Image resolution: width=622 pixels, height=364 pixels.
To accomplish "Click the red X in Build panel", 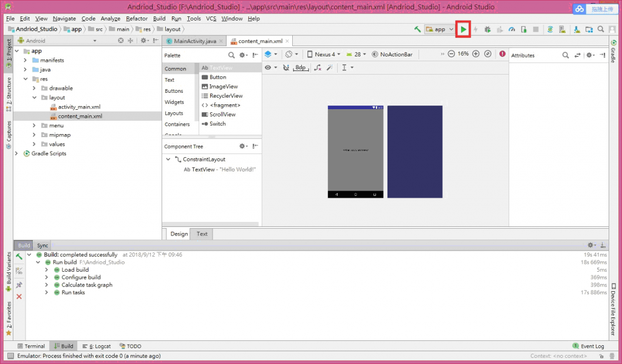I will (x=19, y=297).
